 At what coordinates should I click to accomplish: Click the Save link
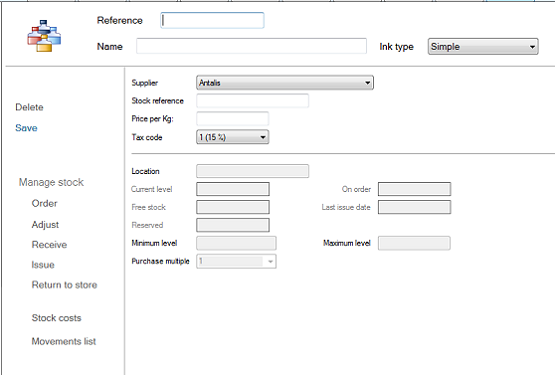click(26, 128)
